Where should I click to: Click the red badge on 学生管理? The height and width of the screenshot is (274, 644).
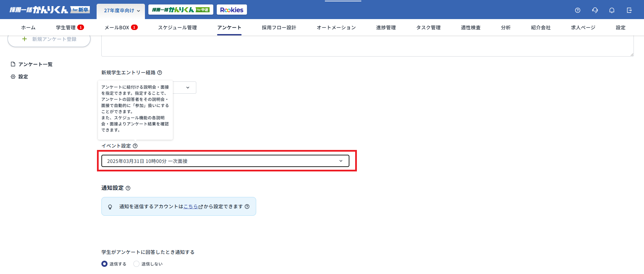point(81,27)
